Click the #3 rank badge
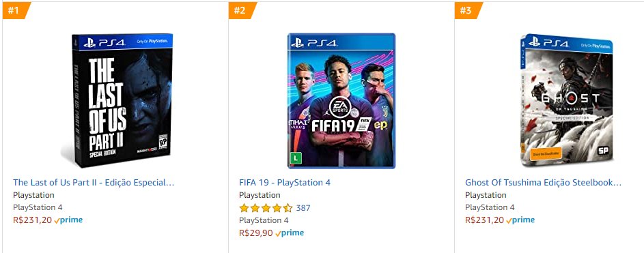The height and width of the screenshot is (253, 644). tap(468, 10)
